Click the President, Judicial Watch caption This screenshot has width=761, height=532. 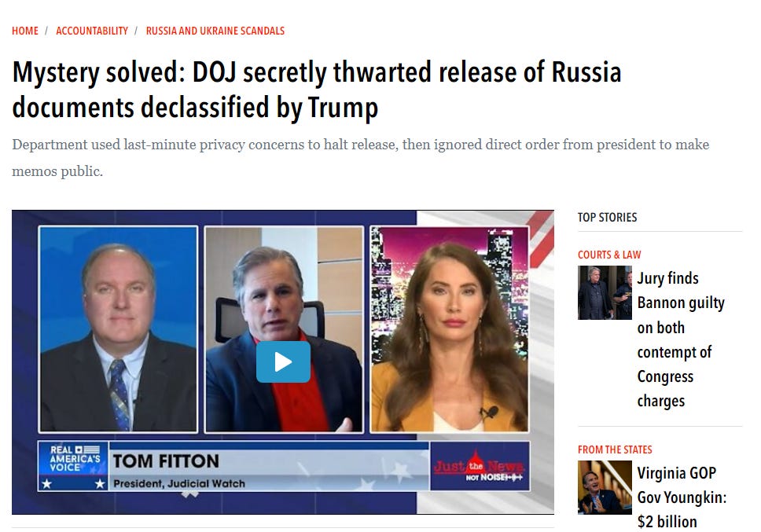tap(179, 483)
